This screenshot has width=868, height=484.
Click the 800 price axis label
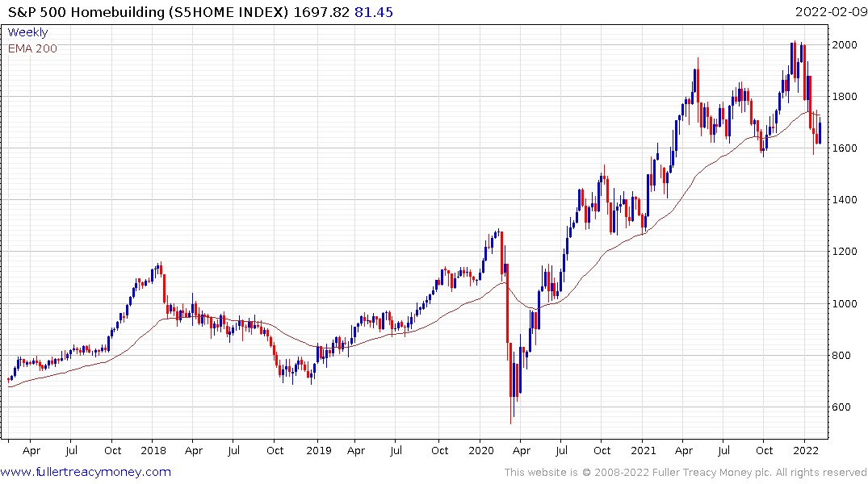click(x=842, y=355)
